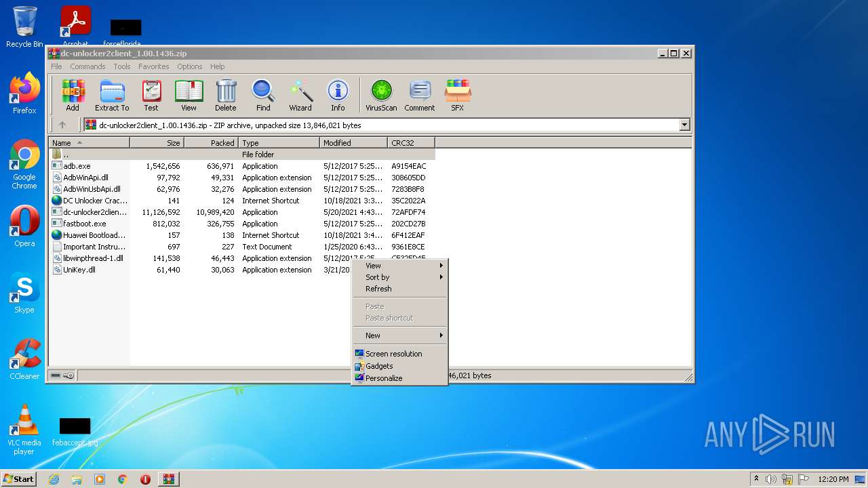Open Google Chrome desktop shortcut

pyautogui.click(x=24, y=165)
